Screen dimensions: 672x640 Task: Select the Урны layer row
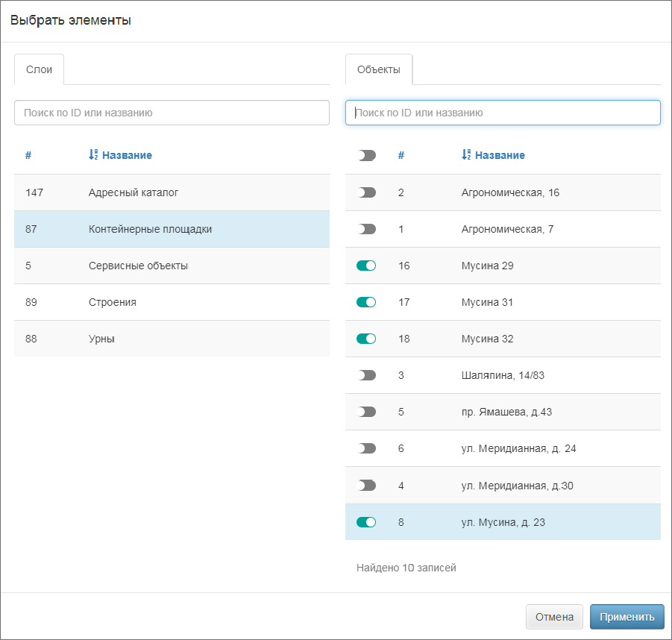[172, 339]
